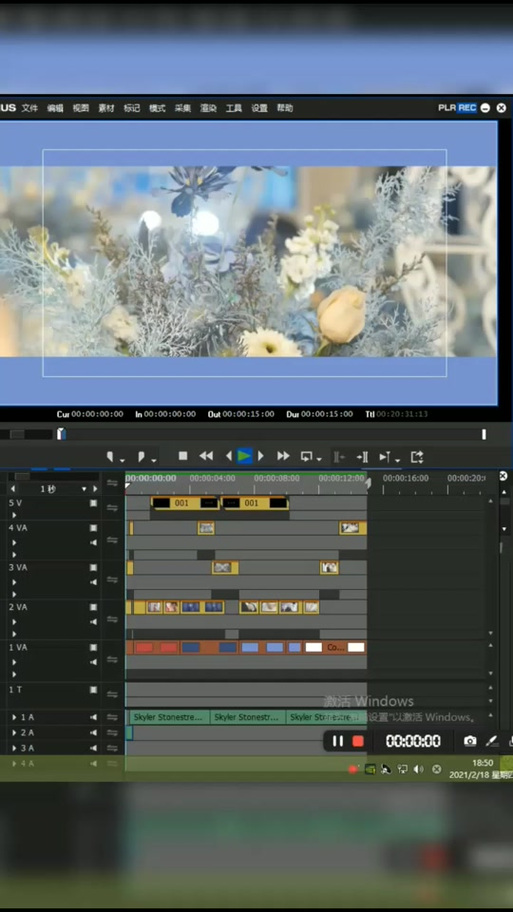Expand audio track 2 A
Viewport: 513px width, 912px height.
pyautogui.click(x=14, y=733)
